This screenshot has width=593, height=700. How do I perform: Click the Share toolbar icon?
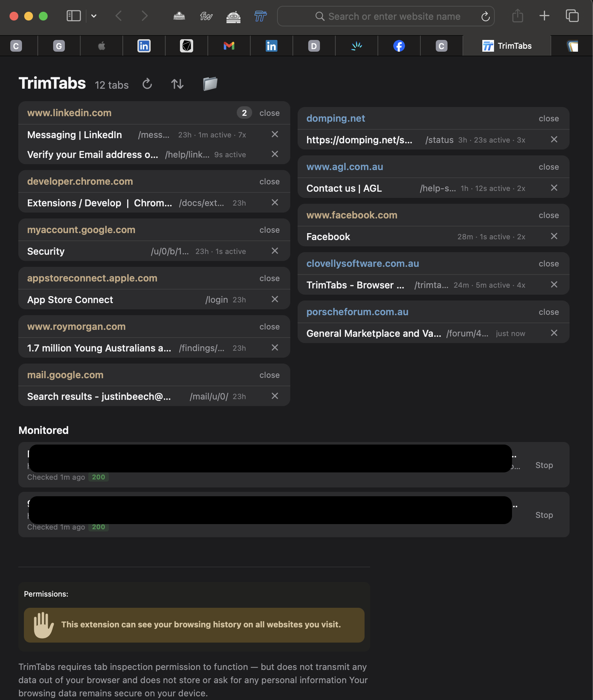click(518, 16)
